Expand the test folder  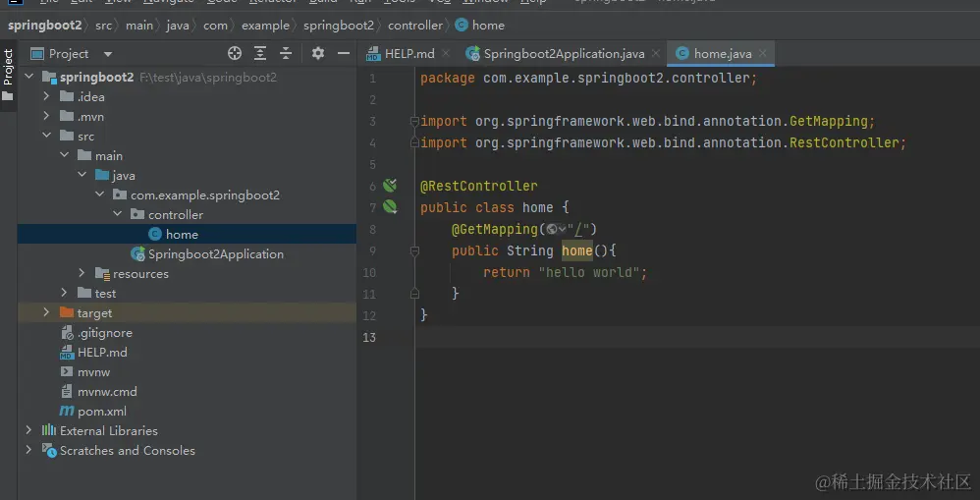65,293
